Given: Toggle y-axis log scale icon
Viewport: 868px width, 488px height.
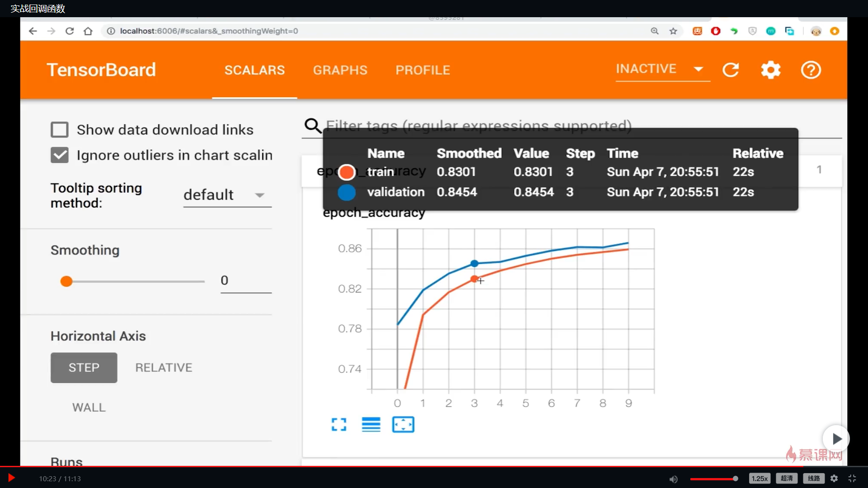Looking at the screenshot, I should point(371,424).
